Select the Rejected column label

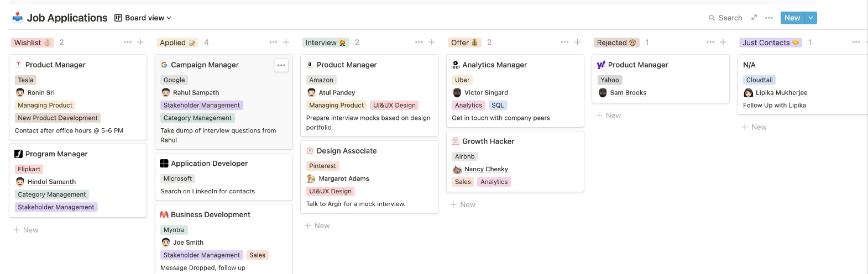(616, 43)
